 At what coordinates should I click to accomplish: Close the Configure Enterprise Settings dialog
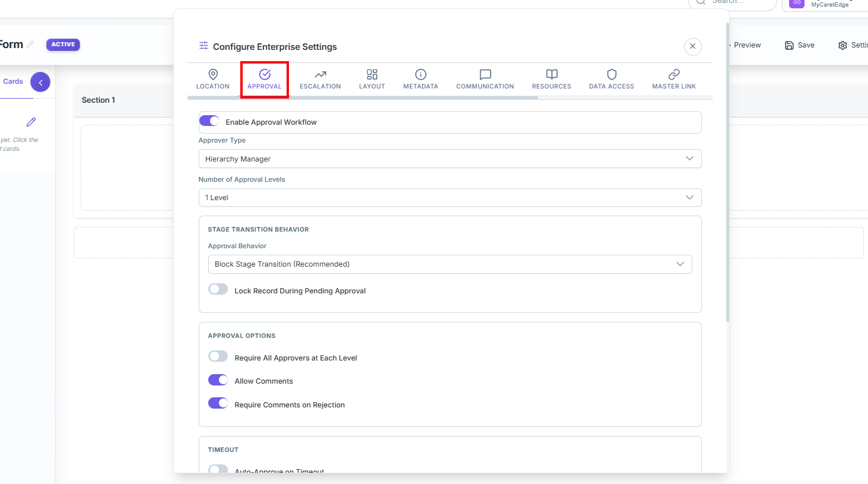(692, 46)
